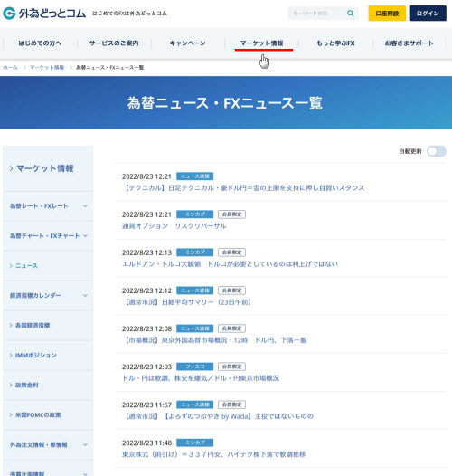Open 東京株式(前引け)=337円安 article
The height and width of the screenshot is (476, 452).
(214, 454)
